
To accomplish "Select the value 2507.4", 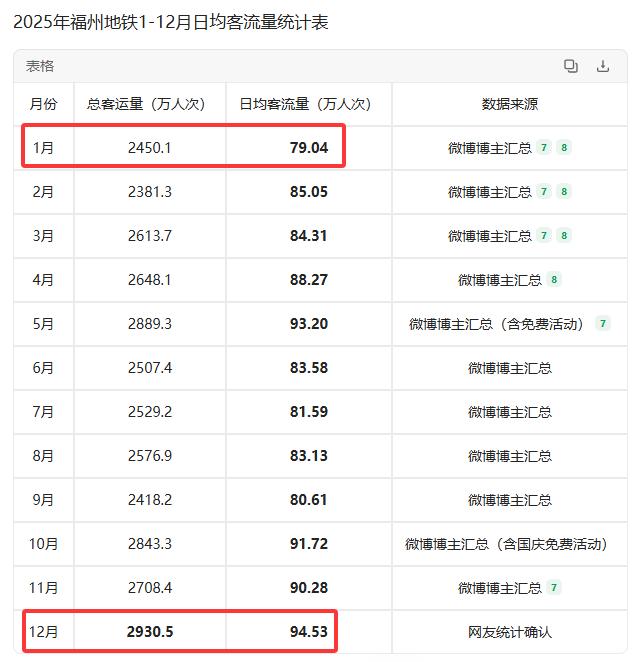I will [150, 368].
